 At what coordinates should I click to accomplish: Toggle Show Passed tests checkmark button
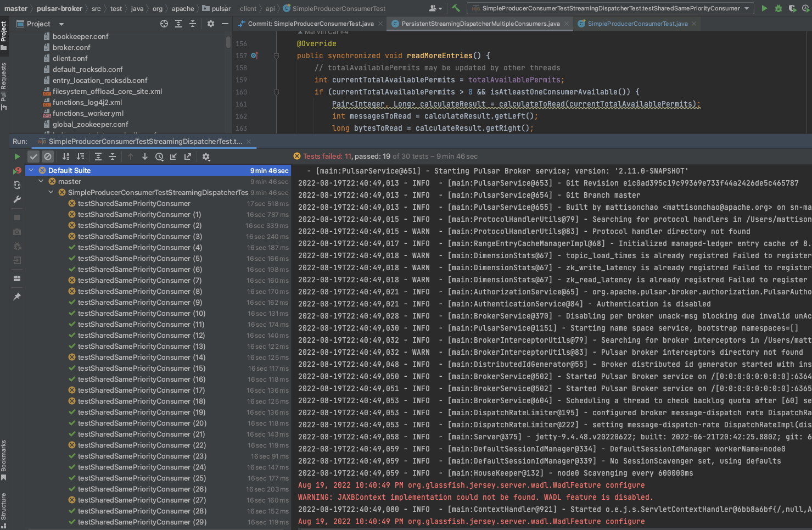pyautogui.click(x=33, y=157)
